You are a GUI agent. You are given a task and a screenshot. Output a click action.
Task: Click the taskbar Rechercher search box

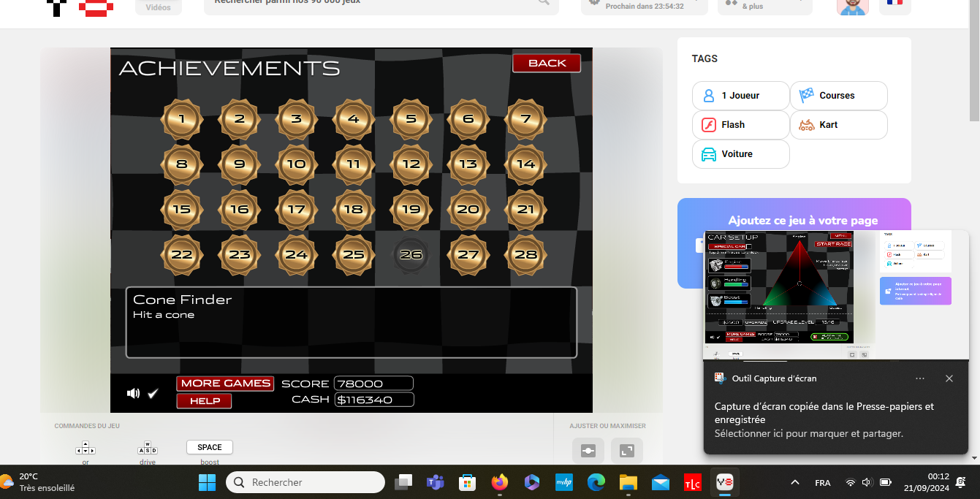[305, 482]
